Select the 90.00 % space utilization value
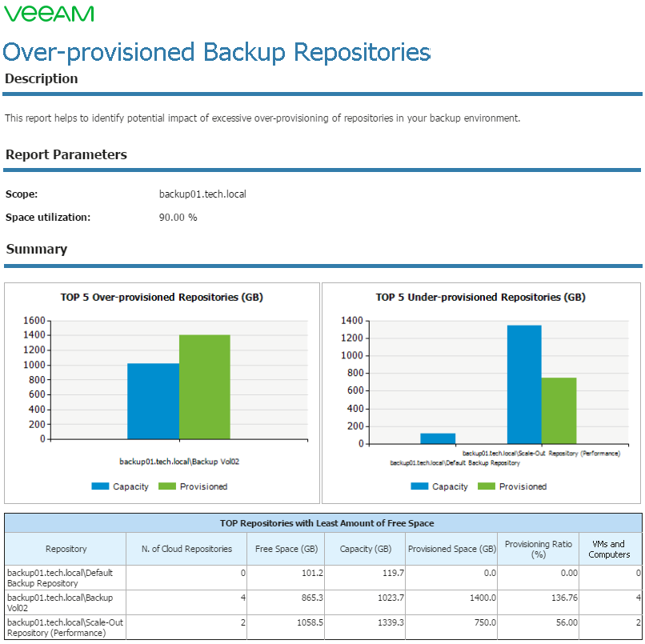 click(x=178, y=217)
